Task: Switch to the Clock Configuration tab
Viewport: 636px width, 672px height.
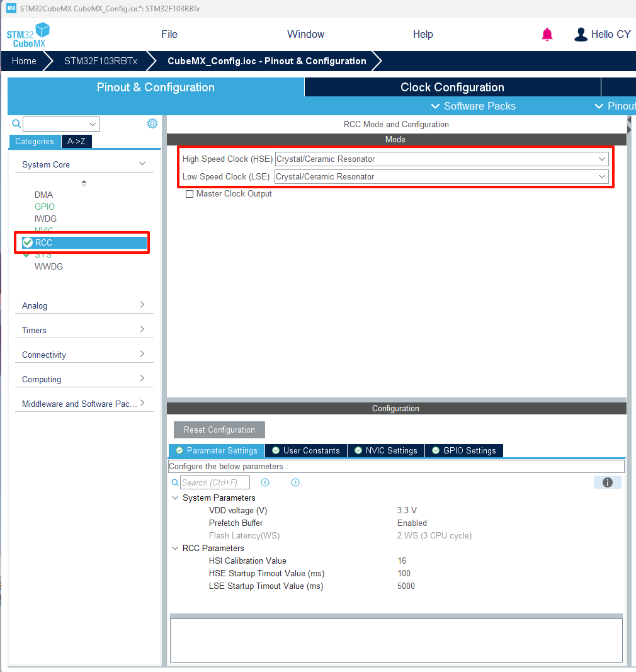Action: 452,87
